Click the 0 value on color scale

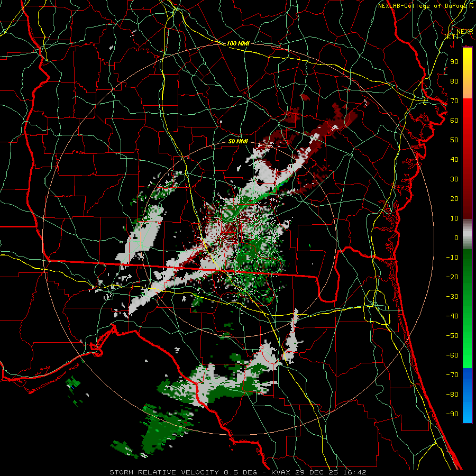[x=456, y=237]
